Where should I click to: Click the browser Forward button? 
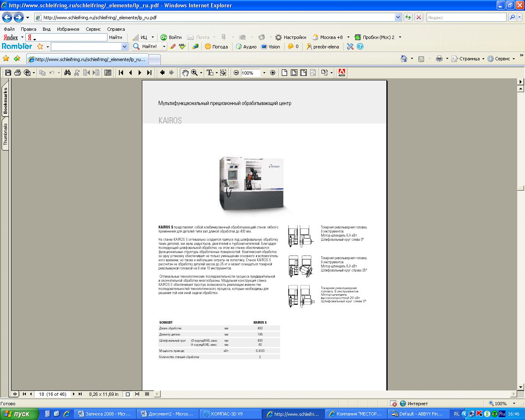tap(18, 17)
